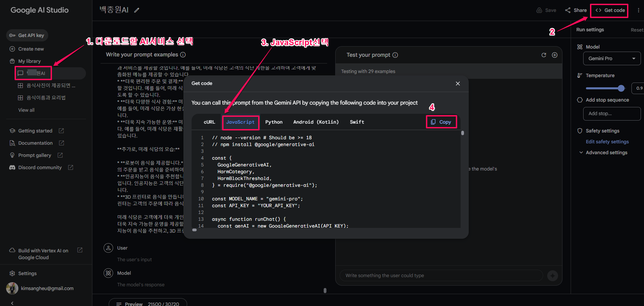Image resolution: width=644 pixels, height=306 pixels.
Task: Click the model's response text area
Action: tap(141, 285)
